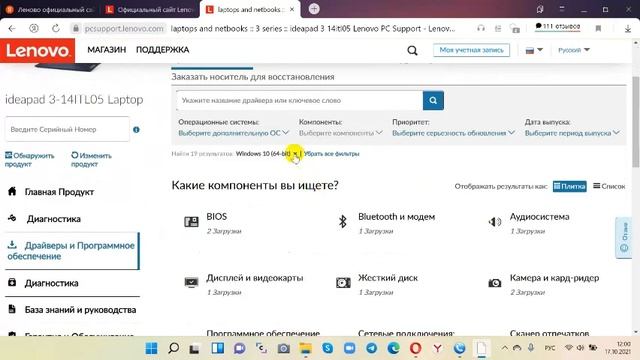Open Opera browser from taskbar
The height and width of the screenshot is (360, 640).
point(416,348)
